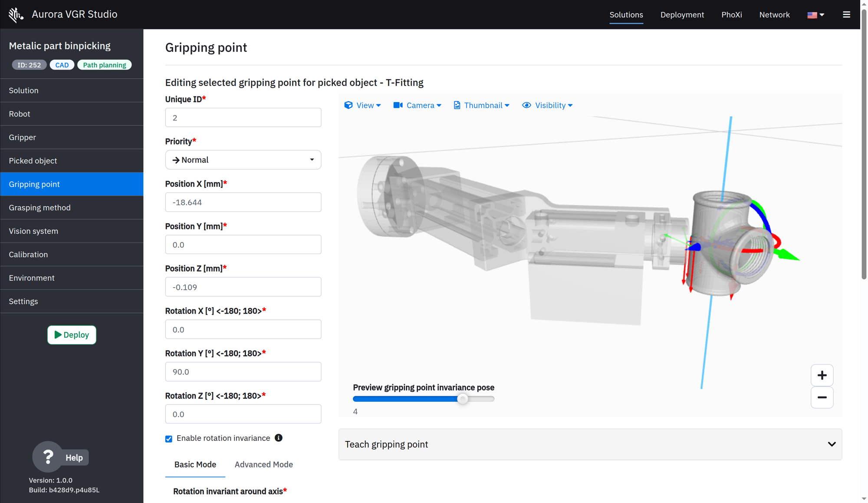
Task: Open the Picked object sidebar item
Action: 72,161
